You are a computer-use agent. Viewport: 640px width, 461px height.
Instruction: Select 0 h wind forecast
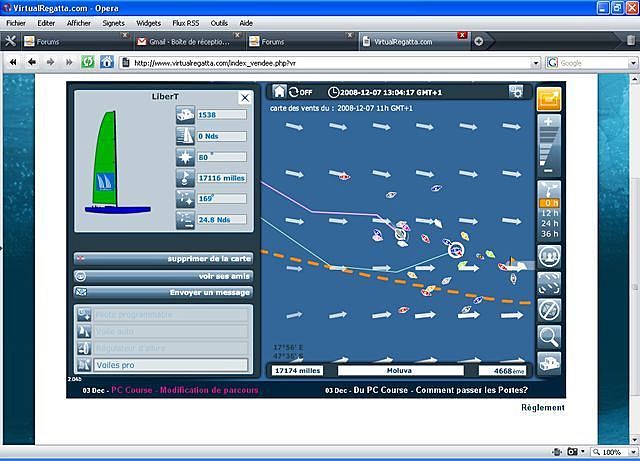click(549, 203)
